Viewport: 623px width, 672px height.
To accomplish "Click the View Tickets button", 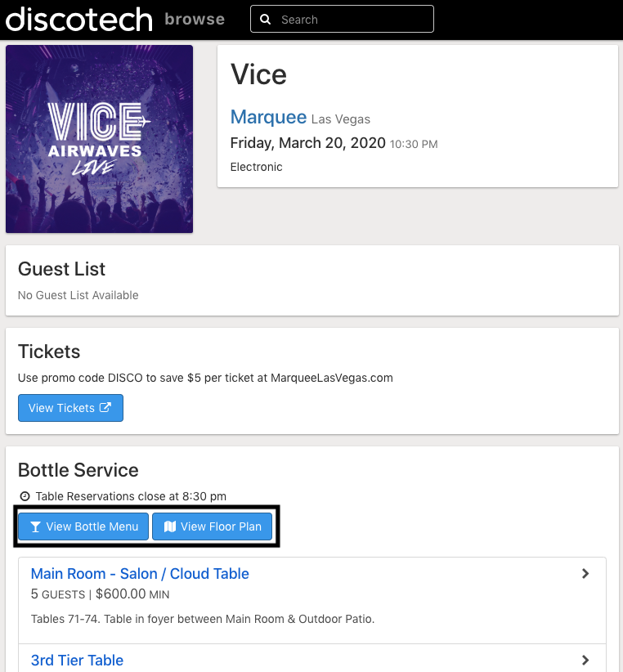I will pyautogui.click(x=70, y=408).
